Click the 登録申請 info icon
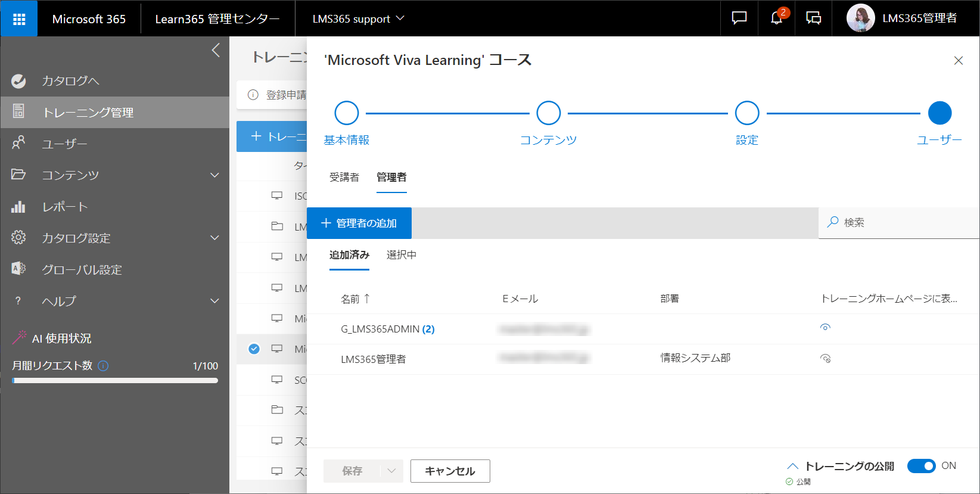Image resolution: width=980 pixels, height=494 pixels. 253,95
